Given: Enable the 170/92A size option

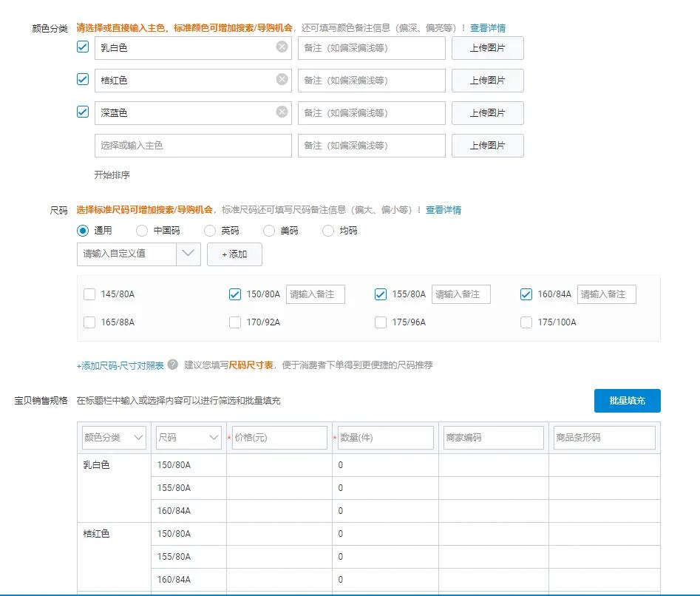Looking at the screenshot, I should 234,322.
